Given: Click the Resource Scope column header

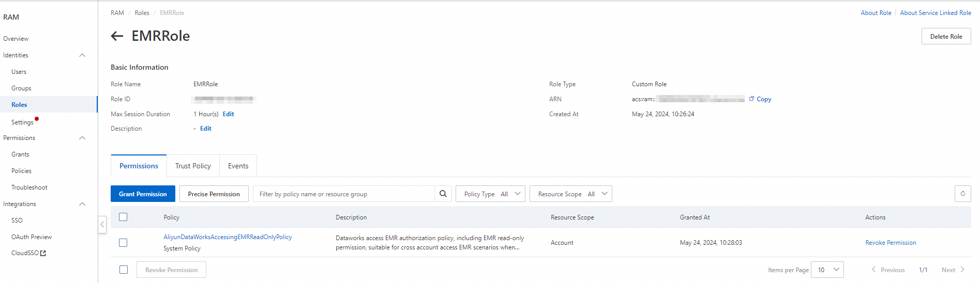Looking at the screenshot, I should click(572, 217).
